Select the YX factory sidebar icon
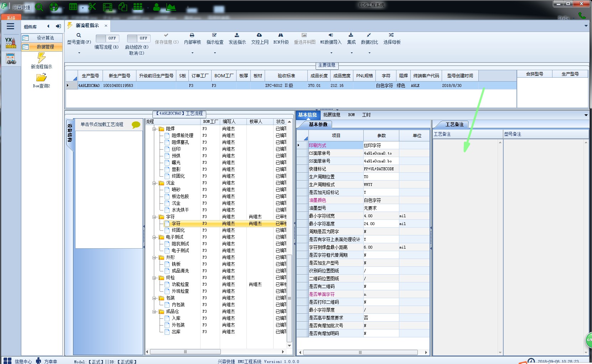Viewport: 592px width, 364px height. point(11,43)
